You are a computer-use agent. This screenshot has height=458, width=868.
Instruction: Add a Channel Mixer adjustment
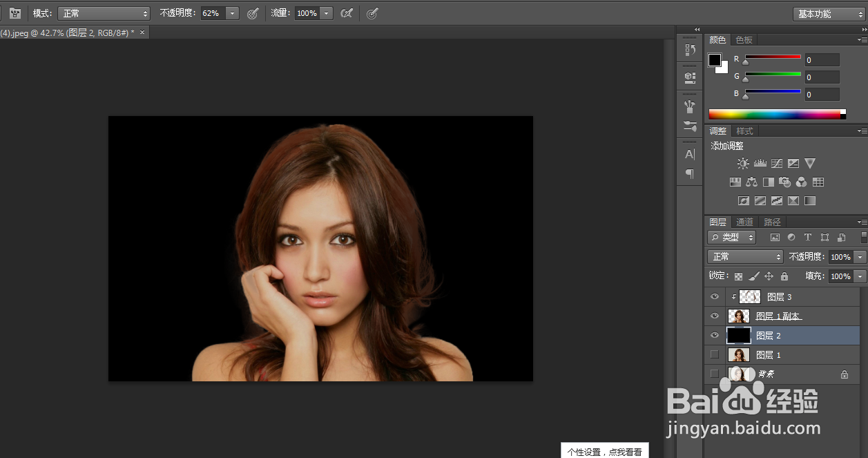[x=802, y=182]
